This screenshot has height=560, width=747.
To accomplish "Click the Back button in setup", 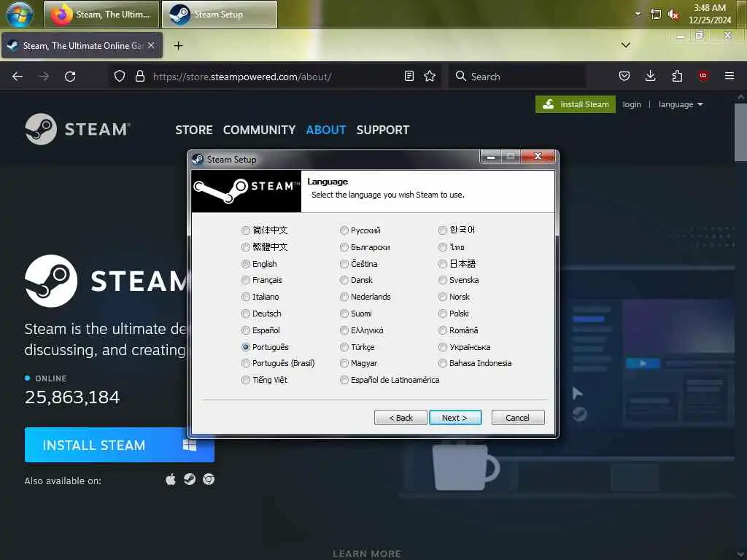I will [400, 418].
